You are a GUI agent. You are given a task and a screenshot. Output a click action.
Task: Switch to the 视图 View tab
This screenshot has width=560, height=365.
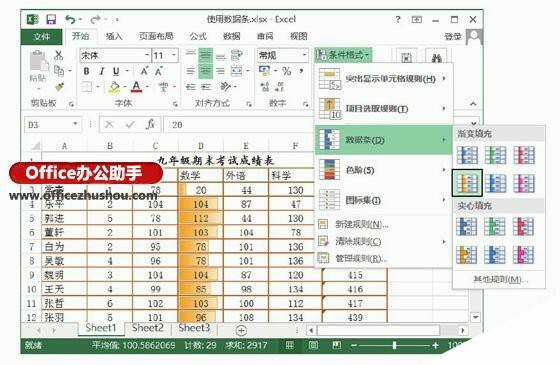point(299,36)
